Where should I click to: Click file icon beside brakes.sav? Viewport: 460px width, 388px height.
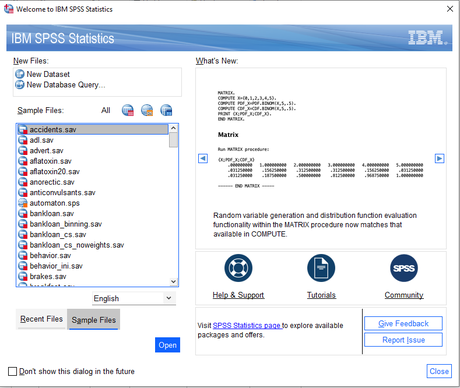[x=23, y=276]
